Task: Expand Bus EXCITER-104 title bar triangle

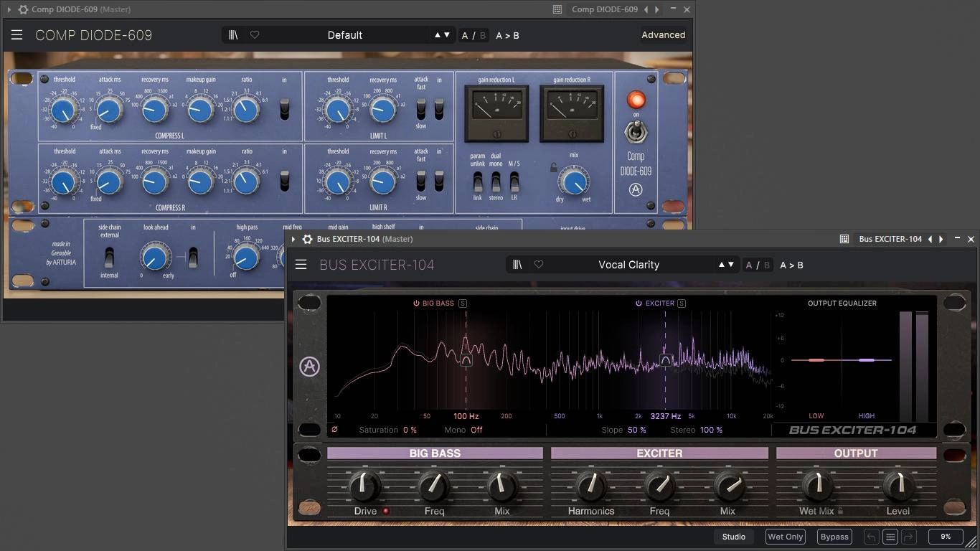Action: (x=293, y=239)
